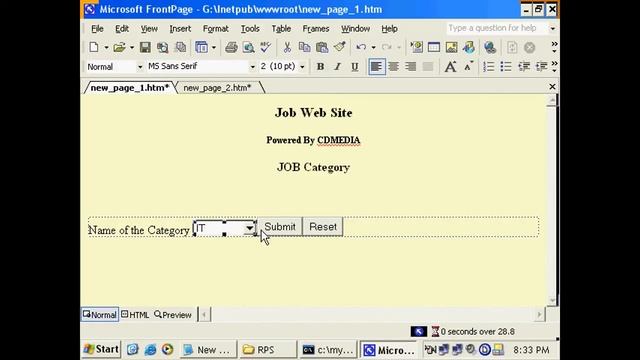The image size is (640, 360).
Task: Save the page with the floppy disk icon
Action: (145, 47)
